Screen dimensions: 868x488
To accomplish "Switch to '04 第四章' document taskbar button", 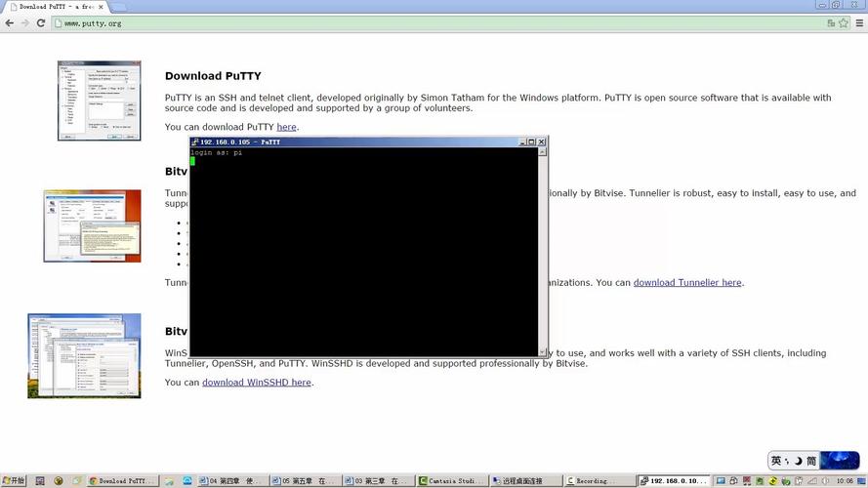I will click(x=233, y=481).
